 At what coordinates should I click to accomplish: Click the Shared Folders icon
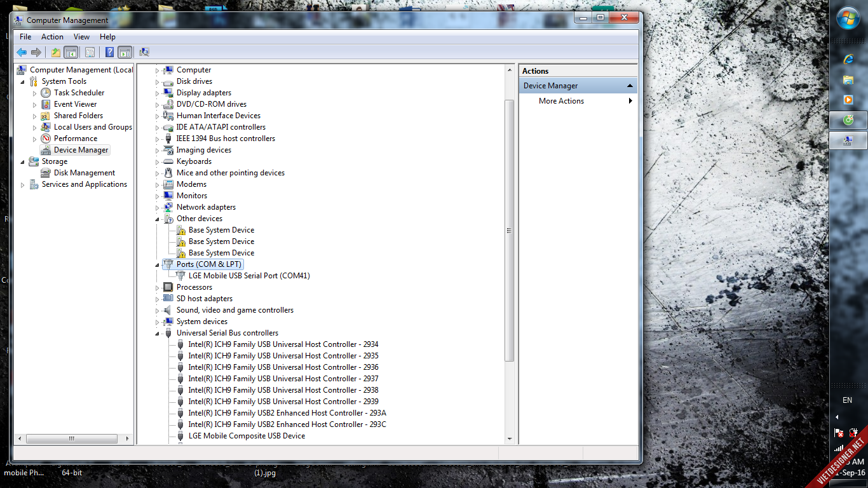[46, 116]
